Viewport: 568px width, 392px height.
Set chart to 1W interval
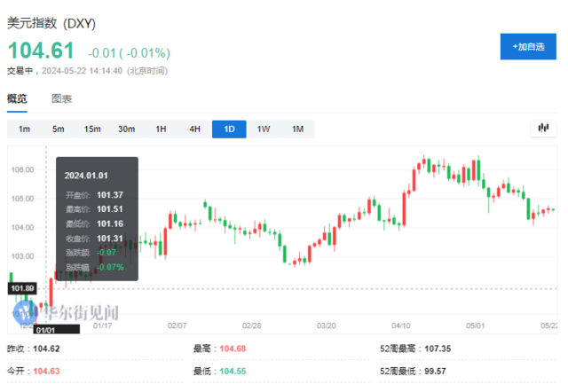264,129
